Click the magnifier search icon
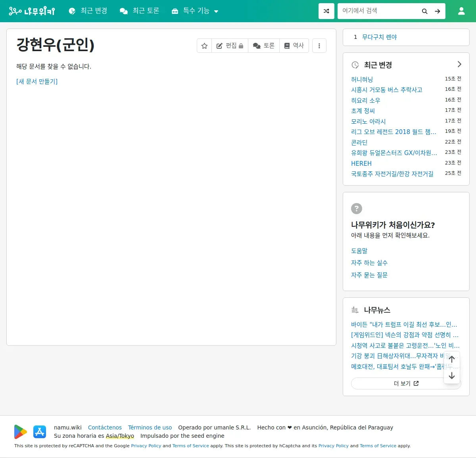Screen dimensions: 476x458 (424, 11)
